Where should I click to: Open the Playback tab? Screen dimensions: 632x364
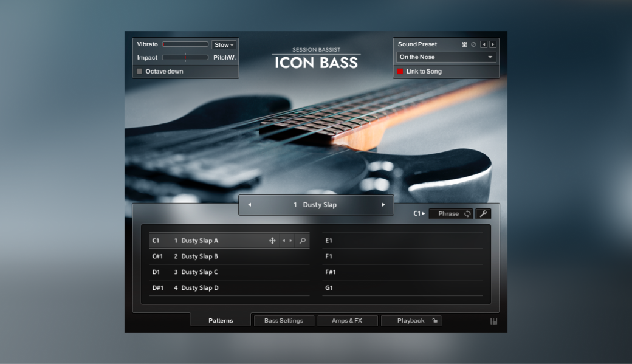tap(411, 320)
